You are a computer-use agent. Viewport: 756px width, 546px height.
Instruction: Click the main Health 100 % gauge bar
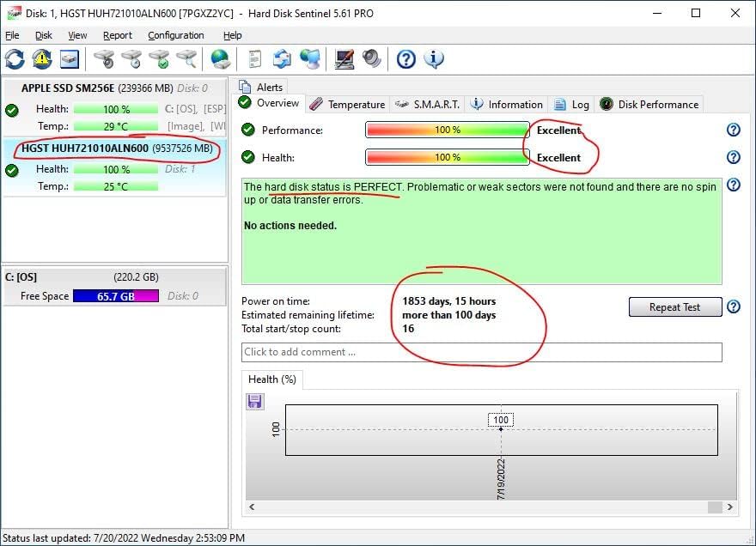[x=448, y=157]
